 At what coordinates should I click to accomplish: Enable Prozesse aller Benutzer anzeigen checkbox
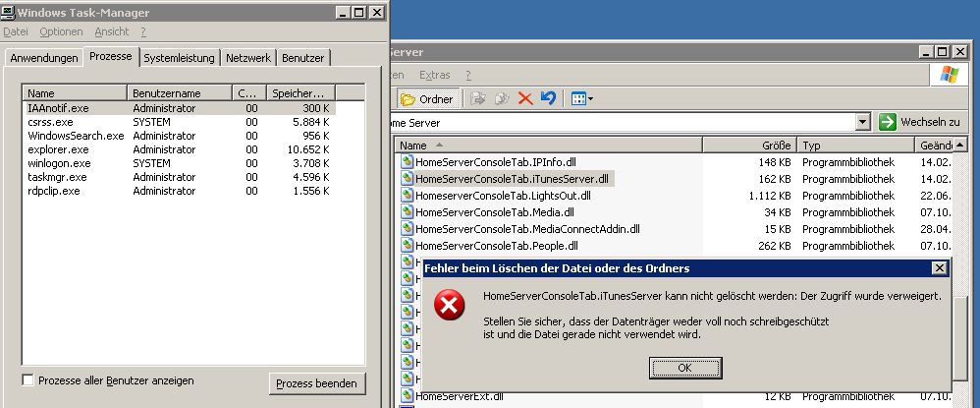point(28,380)
